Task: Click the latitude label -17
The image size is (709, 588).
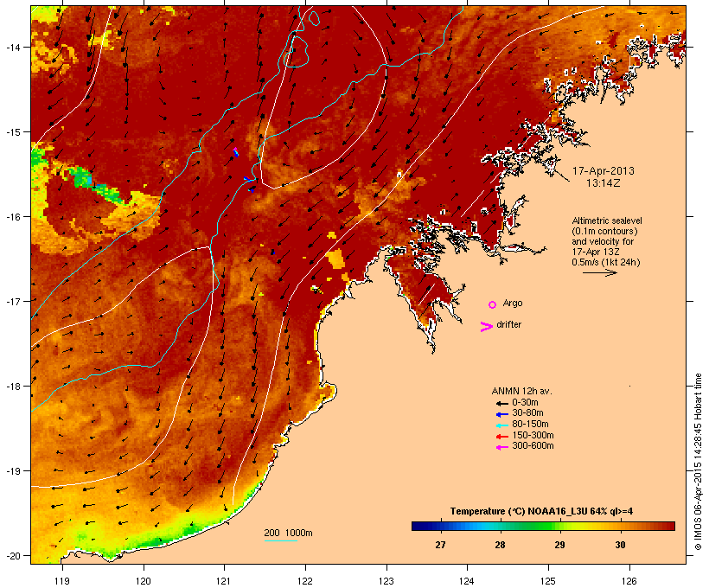Action: pos(13,301)
